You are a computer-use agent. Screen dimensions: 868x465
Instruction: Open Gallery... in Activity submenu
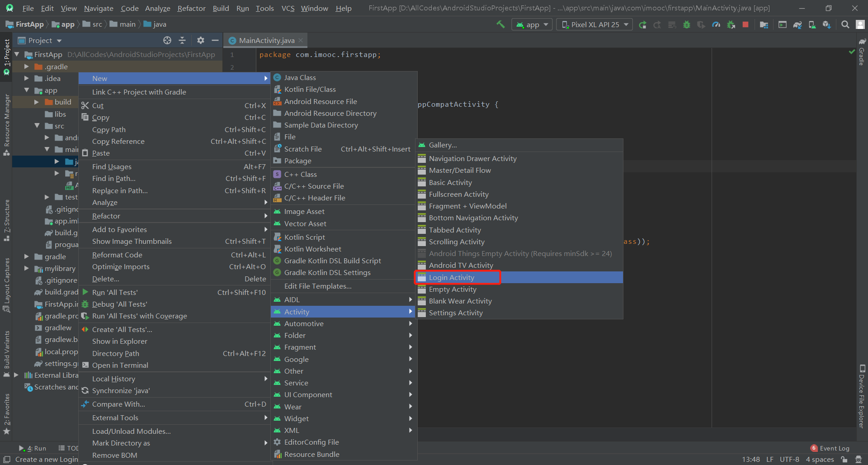click(x=519, y=145)
